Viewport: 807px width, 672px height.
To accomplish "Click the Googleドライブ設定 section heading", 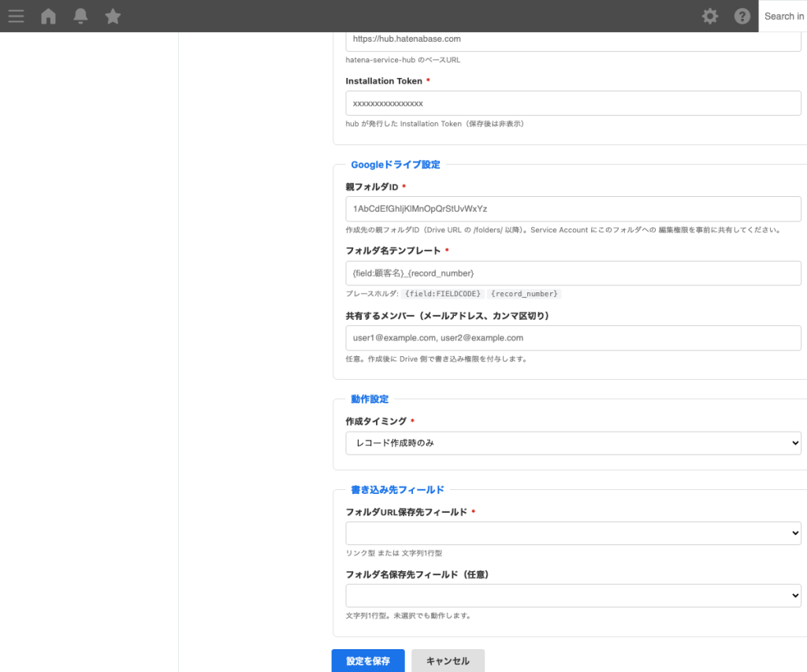I will [x=396, y=165].
